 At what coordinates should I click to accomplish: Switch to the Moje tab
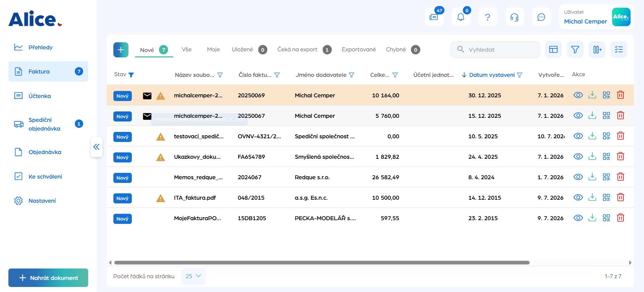213,50
